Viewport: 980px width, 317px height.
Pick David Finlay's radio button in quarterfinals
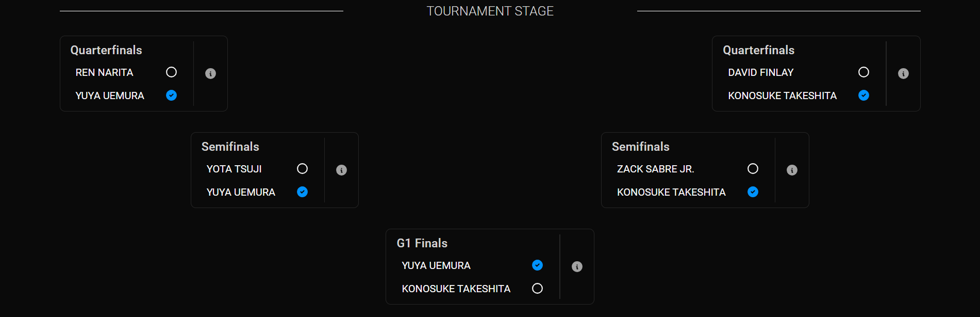pyautogui.click(x=863, y=72)
